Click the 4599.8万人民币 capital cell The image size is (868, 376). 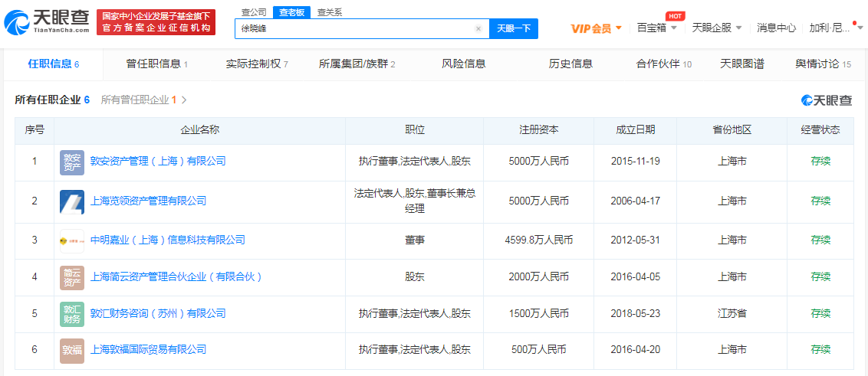click(538, 240)
